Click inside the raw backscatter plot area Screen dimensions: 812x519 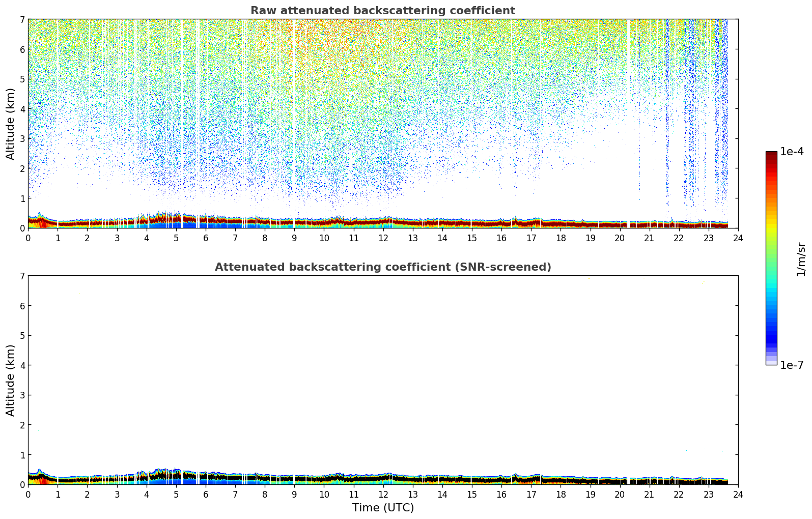383,124
